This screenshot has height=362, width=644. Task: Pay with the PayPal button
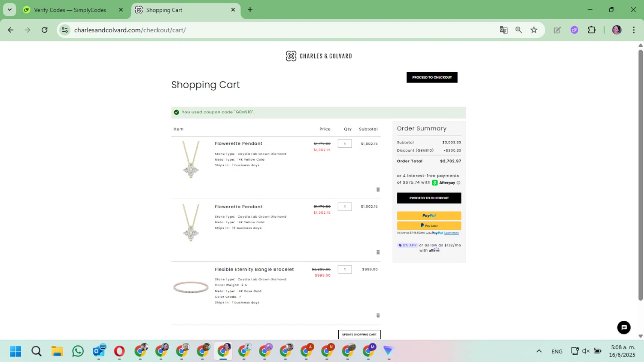tap(429, 216)
